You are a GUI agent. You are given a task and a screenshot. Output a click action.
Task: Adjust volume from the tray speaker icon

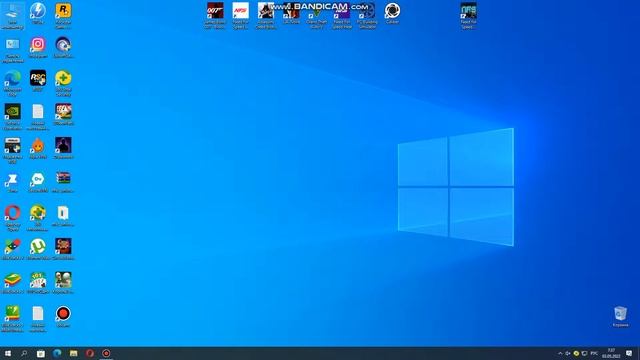(x=568, y=353)
